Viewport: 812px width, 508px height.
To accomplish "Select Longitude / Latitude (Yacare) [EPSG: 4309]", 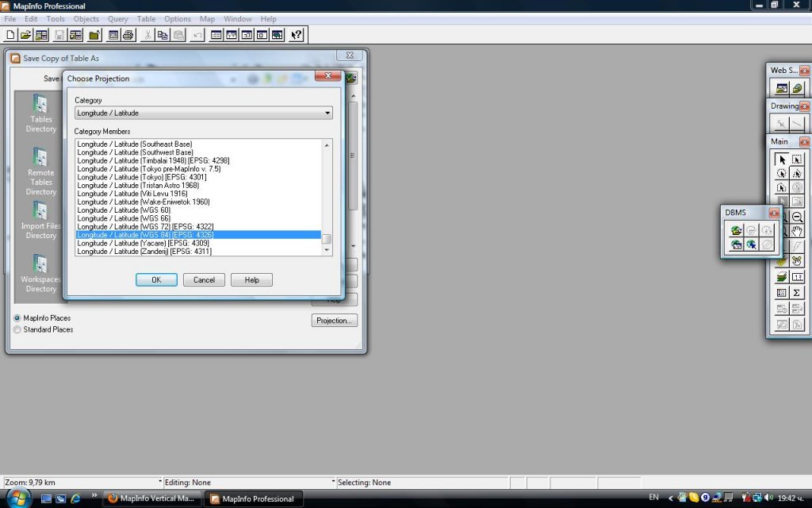I will tap(198, 243).
